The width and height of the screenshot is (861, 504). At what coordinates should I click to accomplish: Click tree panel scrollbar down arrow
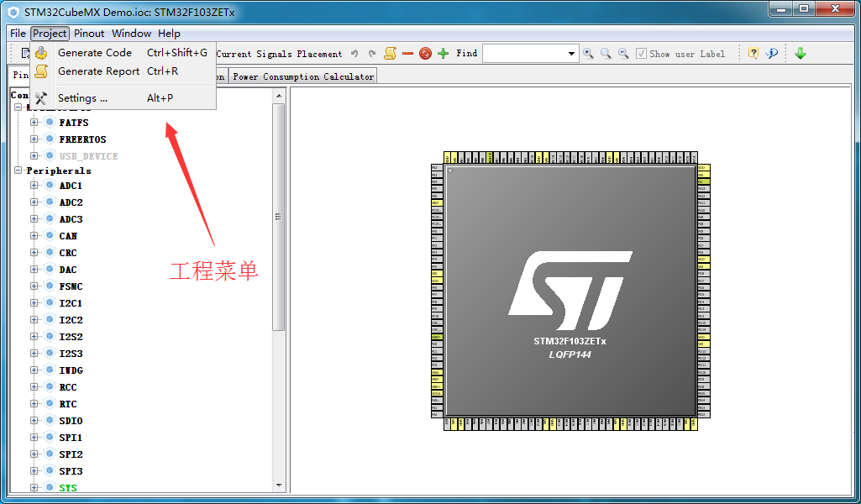tap(278, 486)
